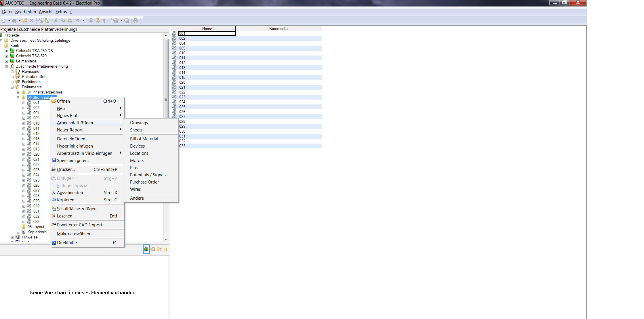This screenshot has width=644, height=319.
Task: Select 01 Inhaltsverzeichnis folder in tree
Action: coord(45,92)
